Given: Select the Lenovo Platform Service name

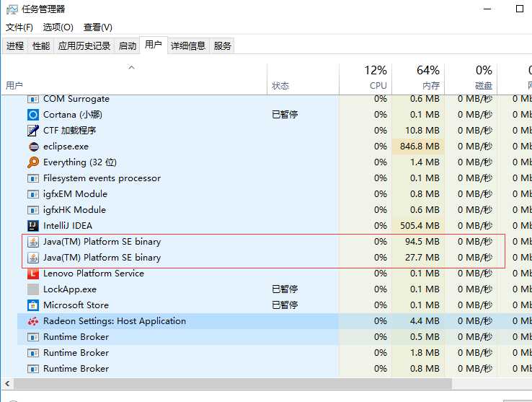Looking at the screenshot, I should (x=94, y=274).
